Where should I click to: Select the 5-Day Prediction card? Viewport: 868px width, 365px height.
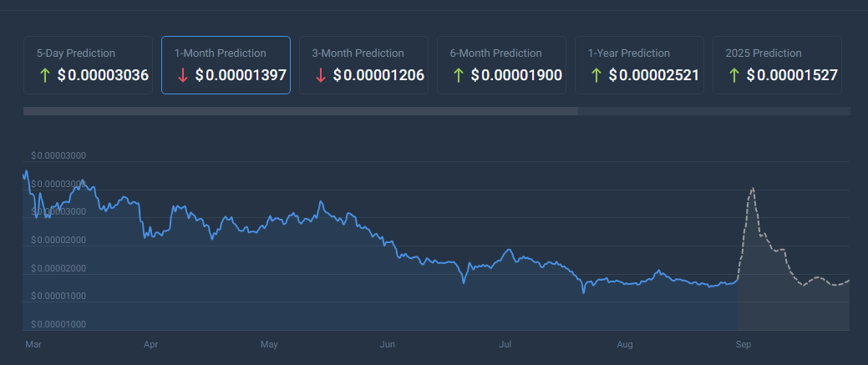coord(88,65)
